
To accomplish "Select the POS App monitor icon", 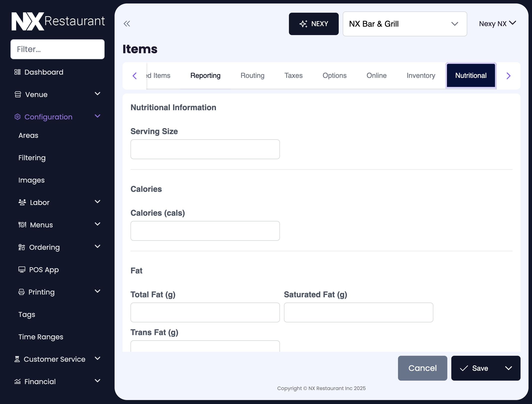I will point(22,269).
